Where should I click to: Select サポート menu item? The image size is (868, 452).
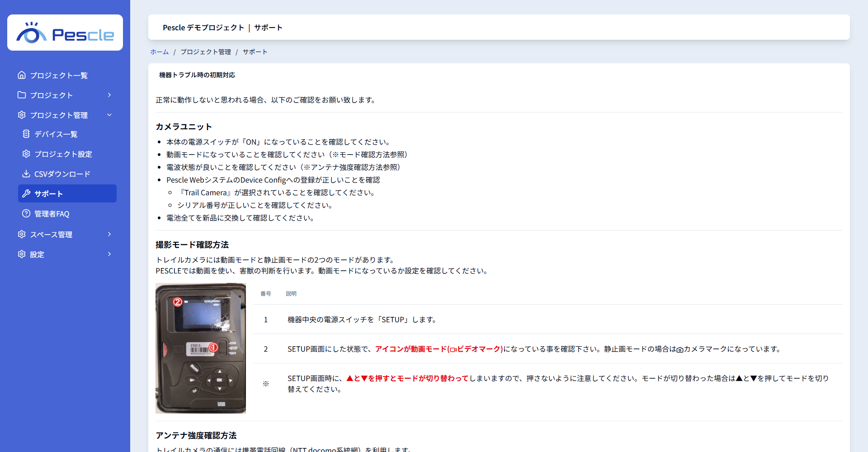[67, 193]
